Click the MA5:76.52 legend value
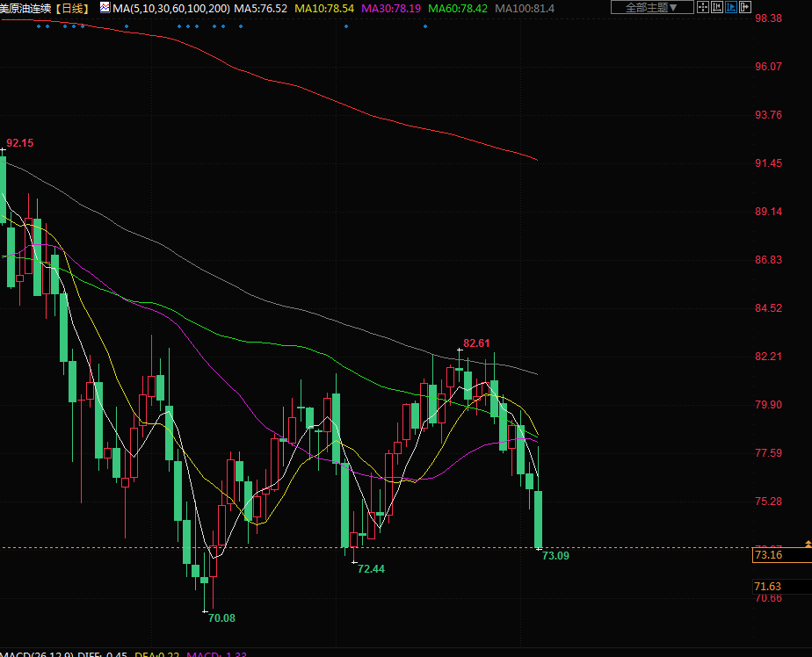This screenshot has height=657, width=812. pyautogui.click(x=260, y=8)
